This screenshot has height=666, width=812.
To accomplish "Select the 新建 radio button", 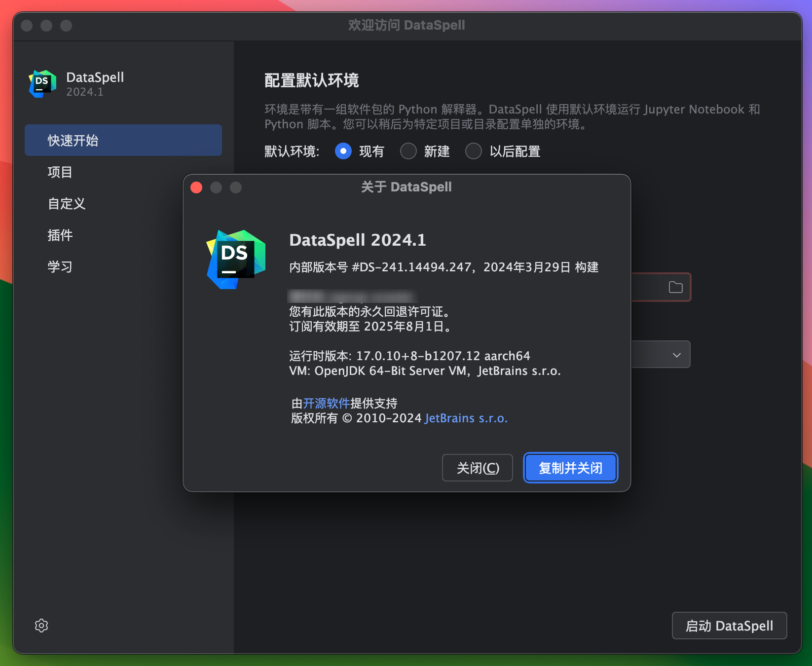I will [408, 151].
